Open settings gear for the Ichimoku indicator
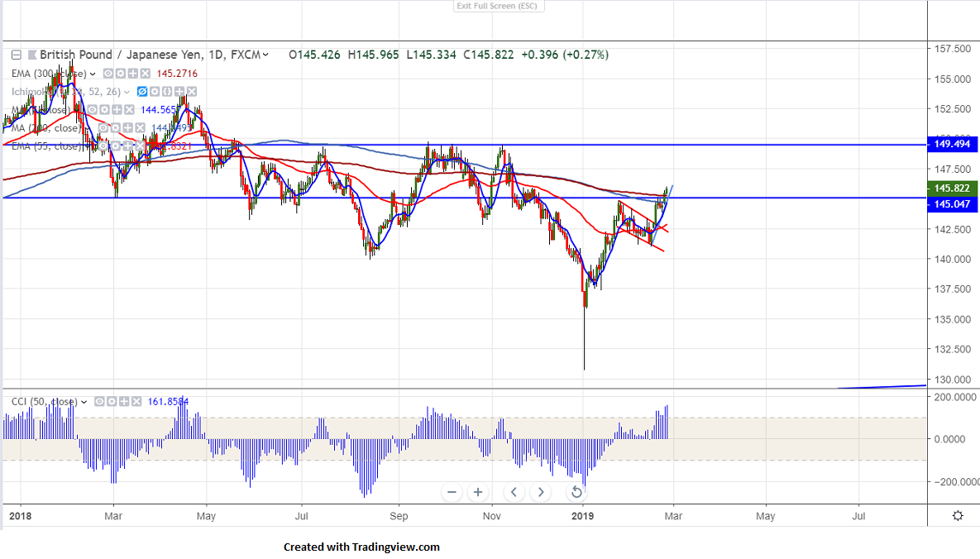Image resolution: width=980 pixels, height=559 pixels. click(155, 92)
